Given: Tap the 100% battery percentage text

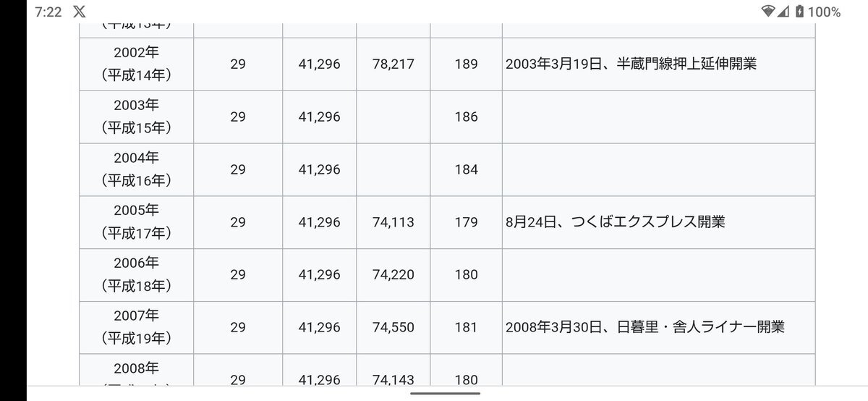Looking at the screenshot, I should [824, 12].
